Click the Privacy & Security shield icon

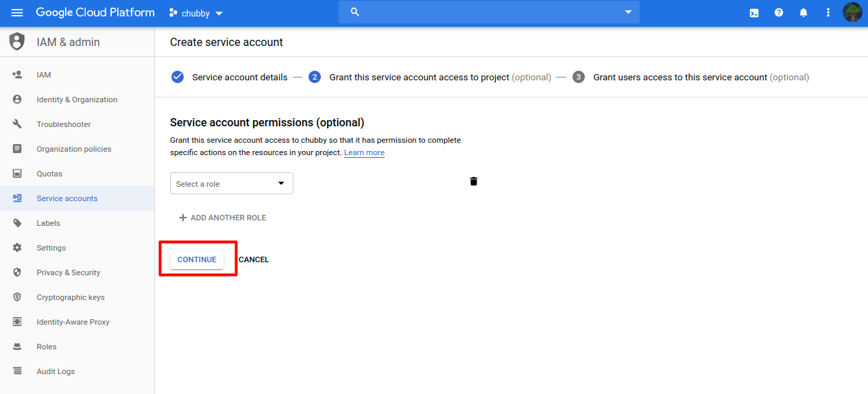pos(17,273)
